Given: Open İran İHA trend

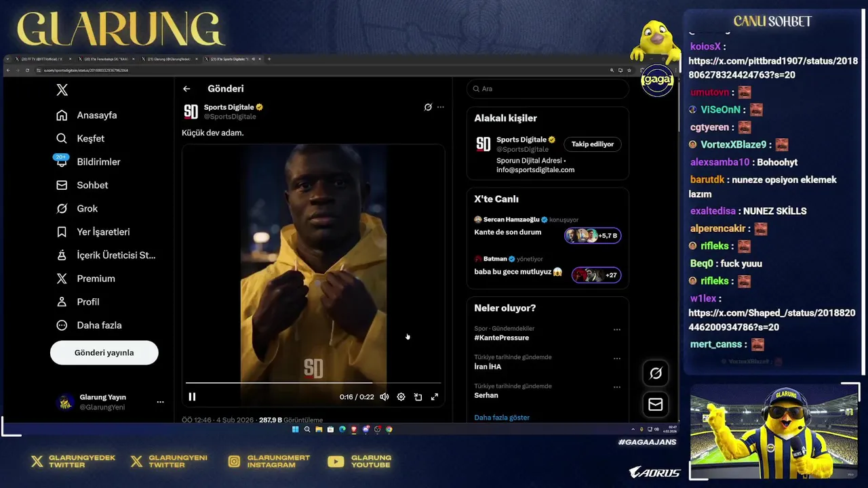Looking at the screenshot, I should pyautogui.click(x=488, y=367).
